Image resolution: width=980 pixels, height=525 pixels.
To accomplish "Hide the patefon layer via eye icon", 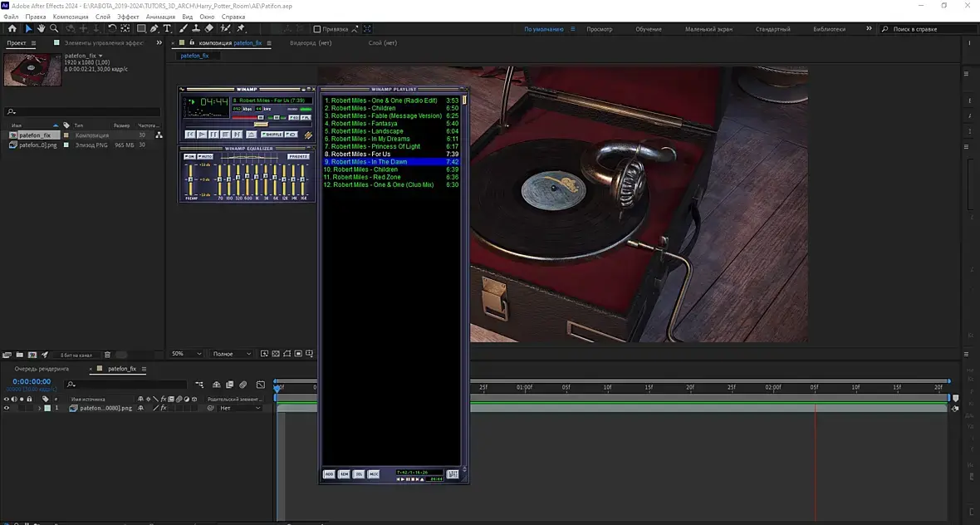I will click(x=7, y=408).
